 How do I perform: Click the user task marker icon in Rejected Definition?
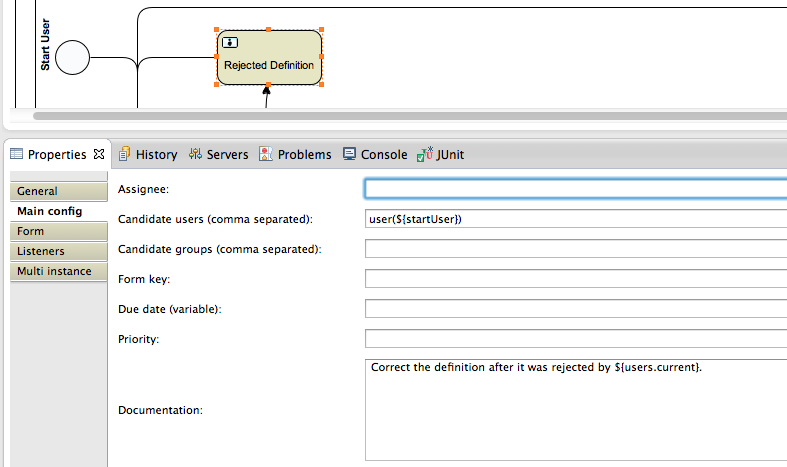pyautogui.click(x=230, y=42)
